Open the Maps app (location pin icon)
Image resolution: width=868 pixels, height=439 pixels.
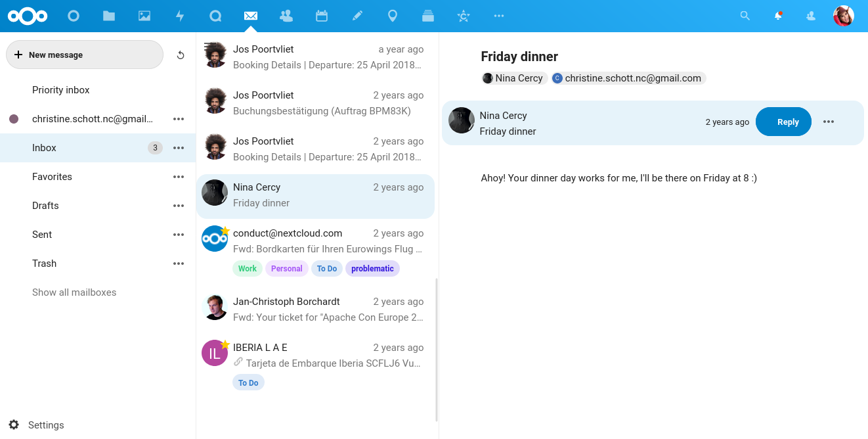coord(393,15)
